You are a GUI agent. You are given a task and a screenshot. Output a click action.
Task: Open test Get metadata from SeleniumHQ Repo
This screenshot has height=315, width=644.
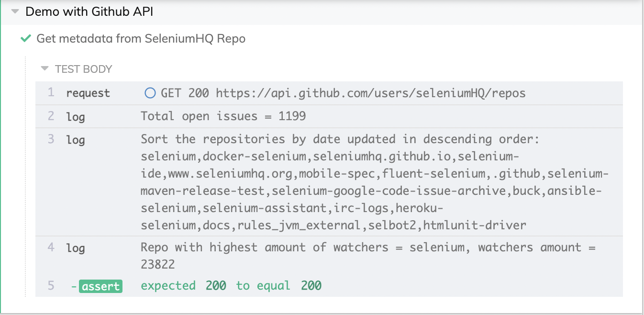(141, 39)
